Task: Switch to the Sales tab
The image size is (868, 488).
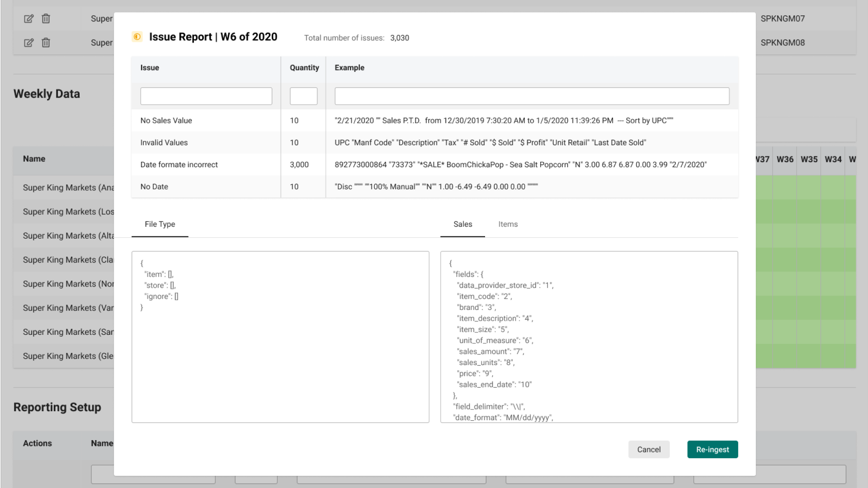Action: (x=462, y=224)
